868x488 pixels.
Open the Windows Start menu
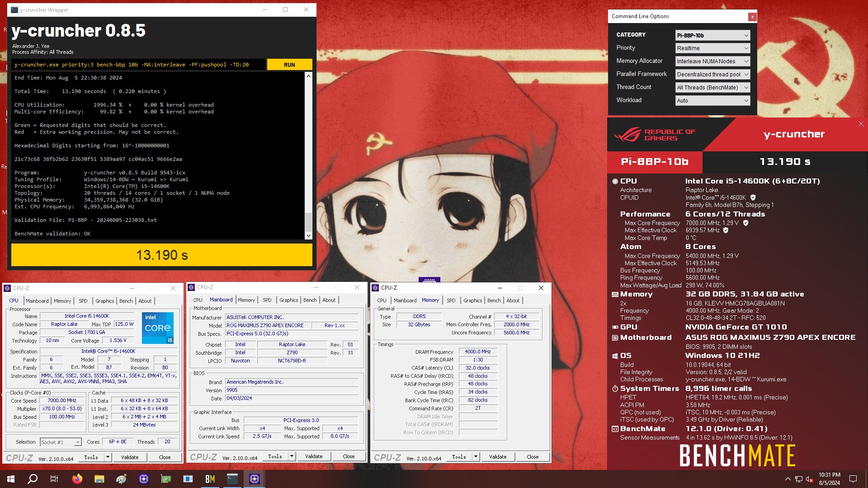click(x=11, y=479)
